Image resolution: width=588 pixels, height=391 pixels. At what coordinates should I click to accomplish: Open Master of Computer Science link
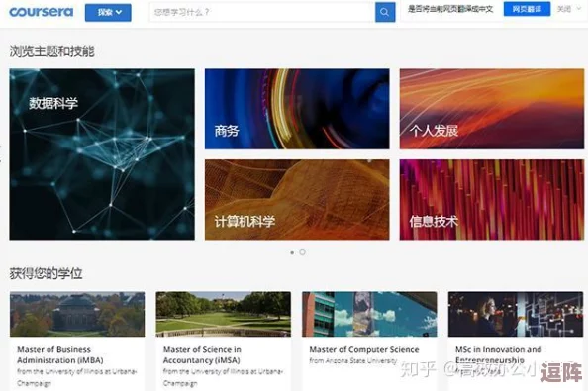[363, 349]
